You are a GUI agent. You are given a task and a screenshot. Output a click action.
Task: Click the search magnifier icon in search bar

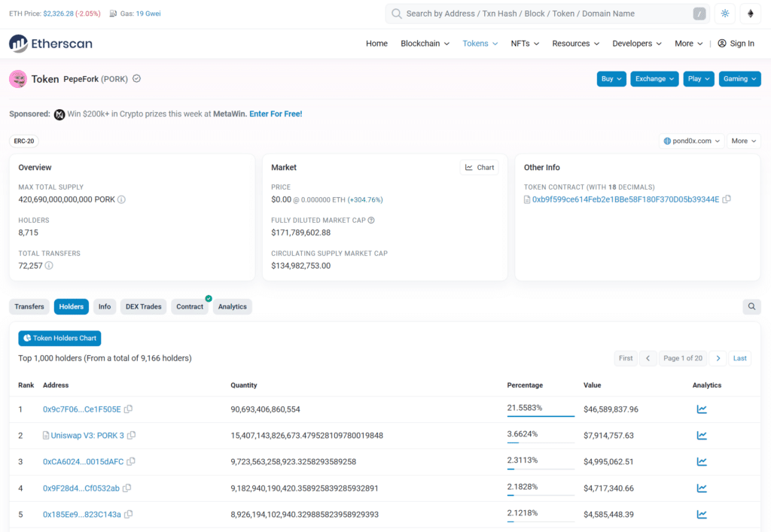click(396, 14)
